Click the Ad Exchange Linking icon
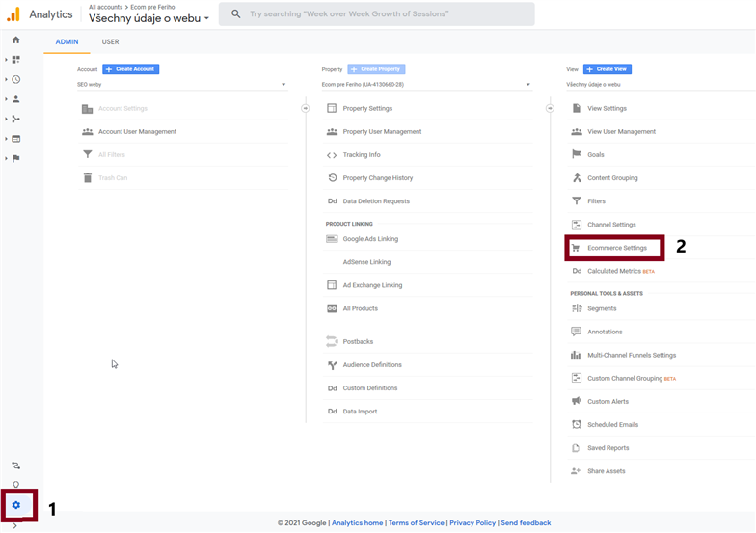The image size is (756, 533). coord(332,285)
